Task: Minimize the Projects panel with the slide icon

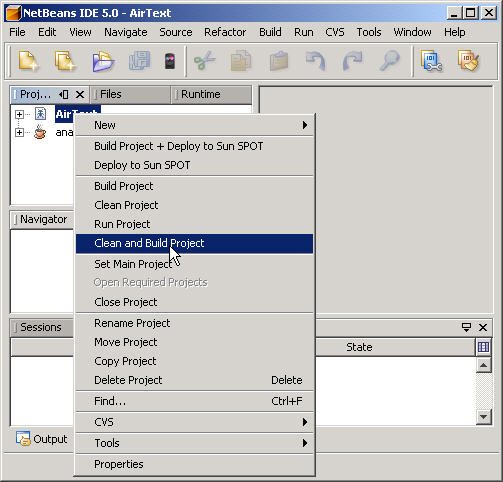Action: [64, 95]
